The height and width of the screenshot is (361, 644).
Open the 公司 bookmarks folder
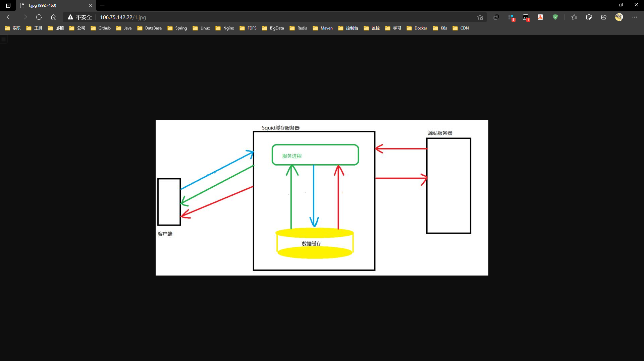coord(77,28)
